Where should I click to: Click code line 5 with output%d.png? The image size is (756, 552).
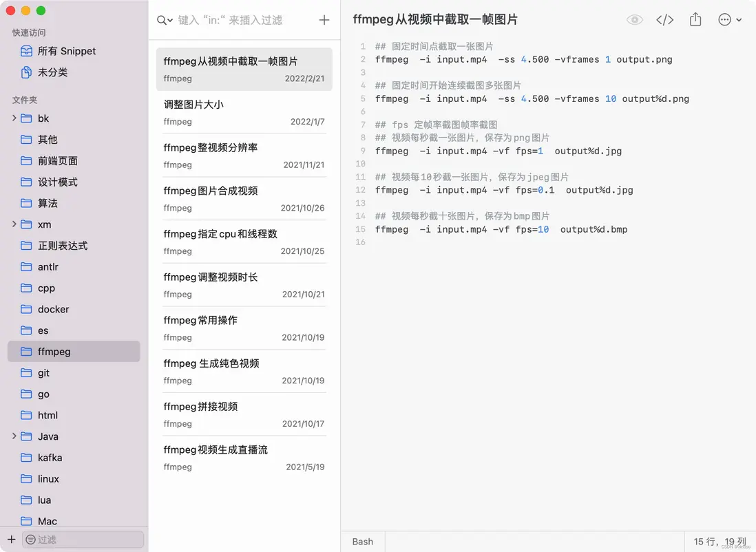(532, 99)
